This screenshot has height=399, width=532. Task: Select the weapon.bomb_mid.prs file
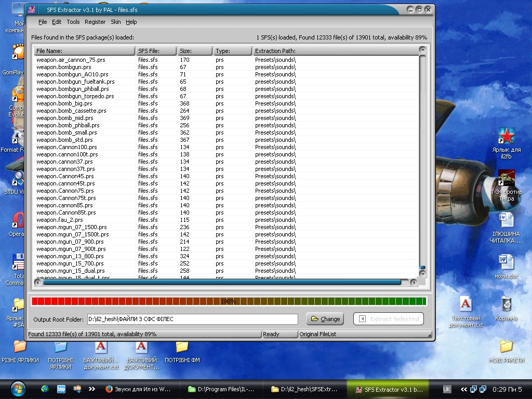(x=65, y=118)
